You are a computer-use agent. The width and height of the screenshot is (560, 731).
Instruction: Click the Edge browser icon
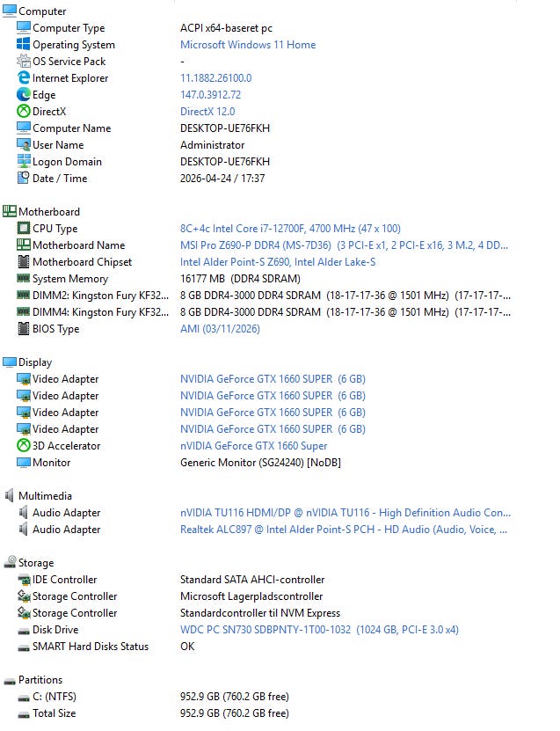23,95
